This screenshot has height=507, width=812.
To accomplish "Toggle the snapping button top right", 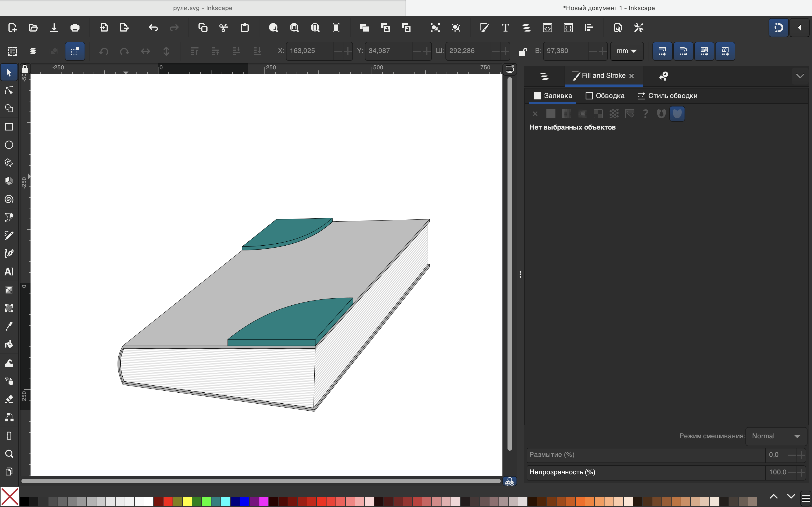I will (x=778, y=28).
